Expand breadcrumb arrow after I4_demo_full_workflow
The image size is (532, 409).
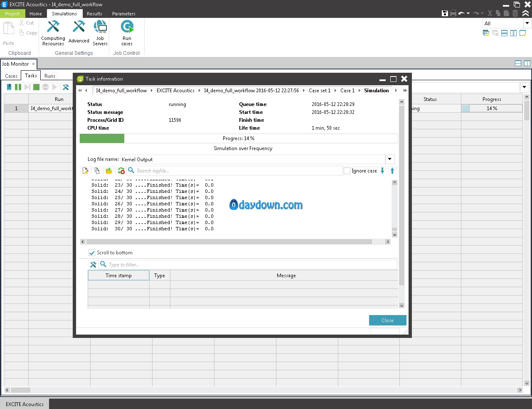point(151,90)
